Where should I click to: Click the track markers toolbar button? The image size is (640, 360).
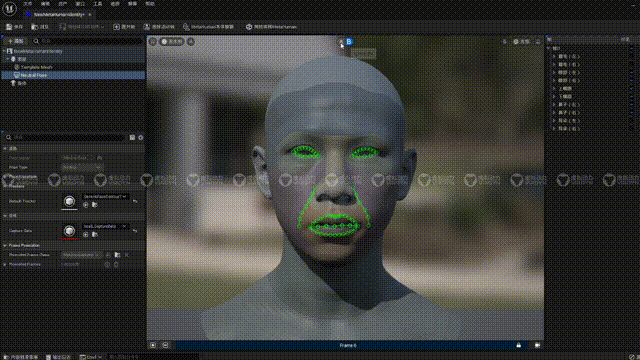(159, 27)
